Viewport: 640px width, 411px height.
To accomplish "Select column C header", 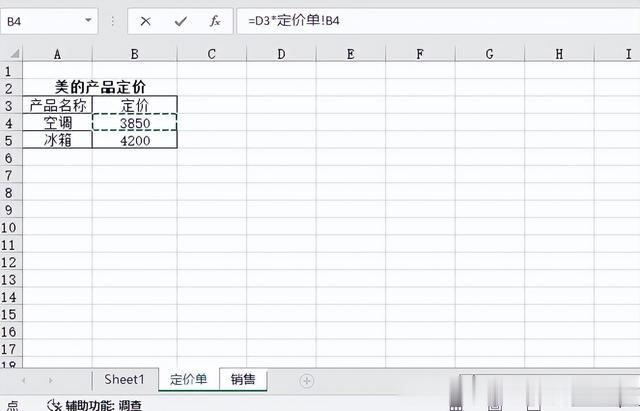I will click(212, 54).
